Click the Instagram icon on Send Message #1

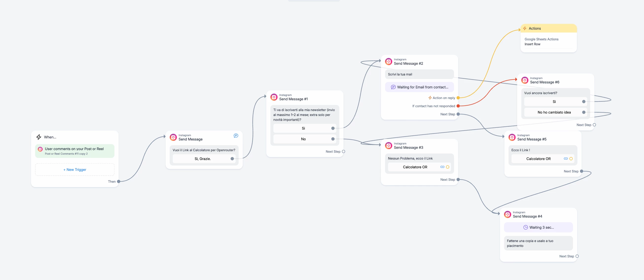(274, 97)
